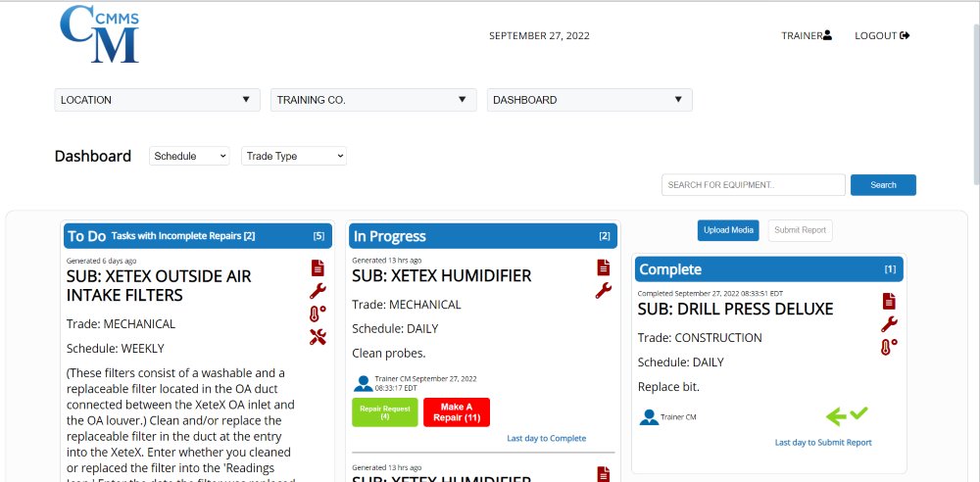Click wrench icon on Xetex Outside Air Intake Filters
The width and height of the screenshot is (980, 482).
(x=318, y=291)
